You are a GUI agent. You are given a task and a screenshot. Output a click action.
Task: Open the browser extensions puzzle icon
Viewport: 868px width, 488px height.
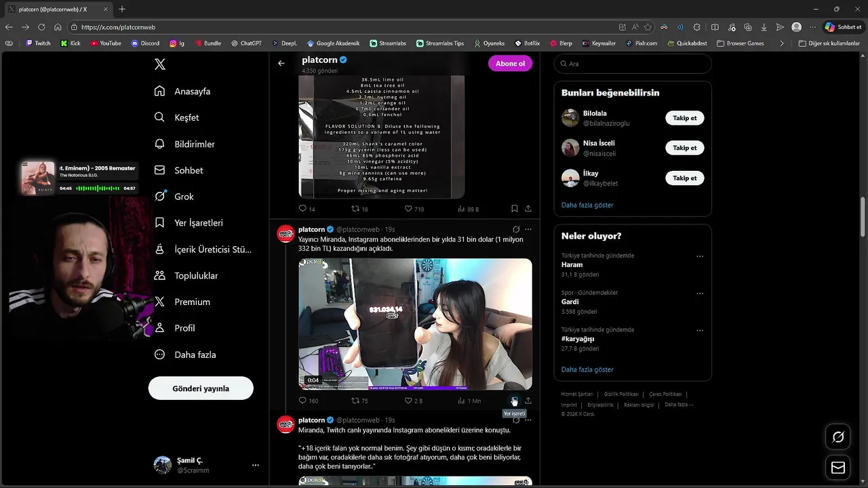coord(697,27)
